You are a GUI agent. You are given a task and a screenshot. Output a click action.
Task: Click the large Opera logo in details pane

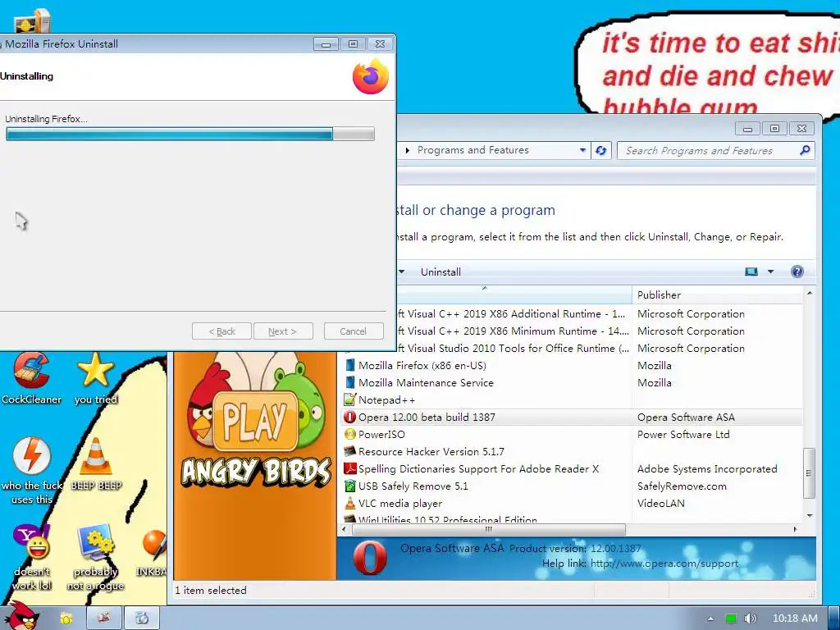pos(370,558)
